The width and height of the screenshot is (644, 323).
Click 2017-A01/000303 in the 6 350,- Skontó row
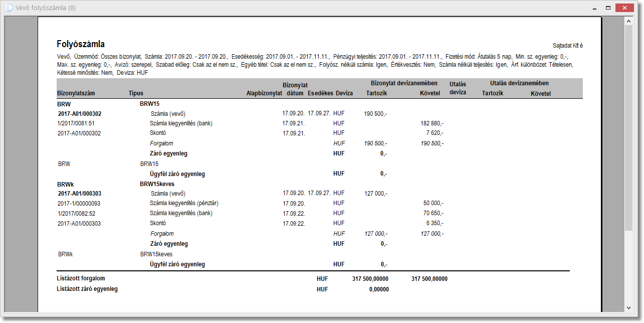(x=79, y=223)
